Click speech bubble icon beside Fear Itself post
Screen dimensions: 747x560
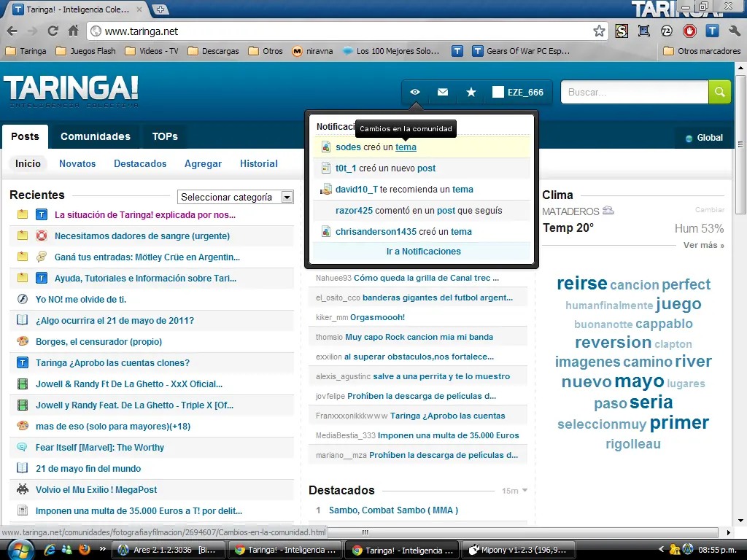tap(23, 447)
